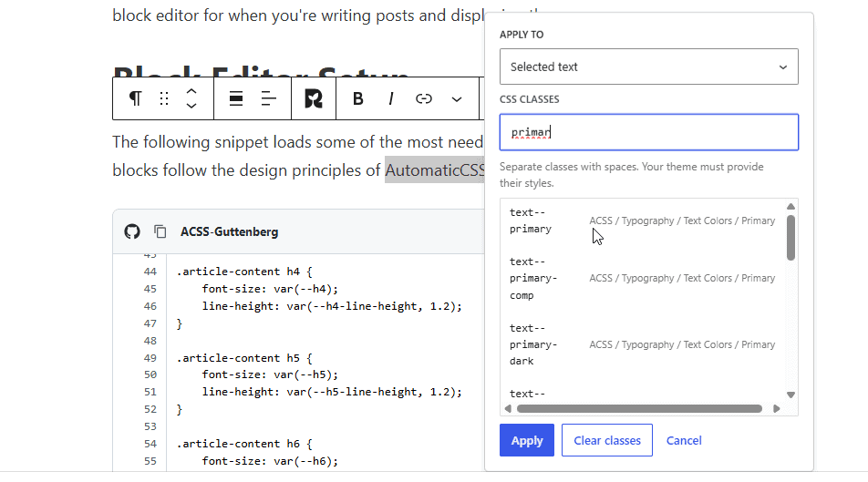Open the paragraph block type icon
The image size is (868, 482).
tap(135, 98)
